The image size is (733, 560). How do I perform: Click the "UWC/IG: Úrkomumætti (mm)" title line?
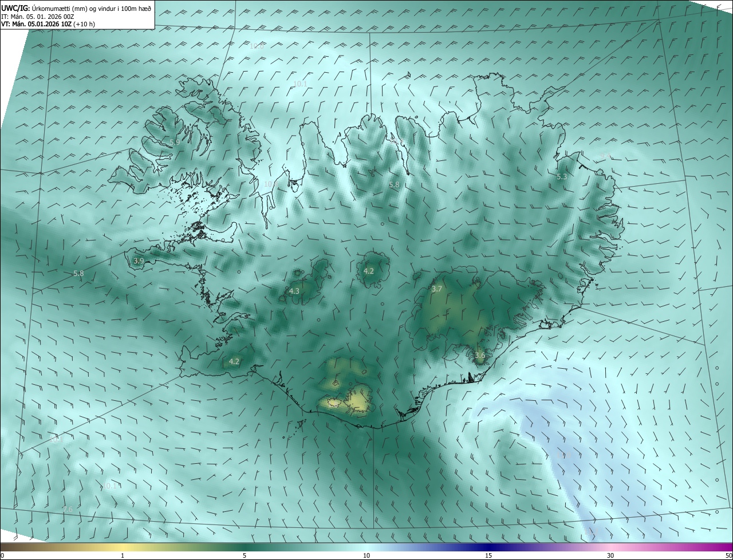pyautogui.click(x=77, y=8)
